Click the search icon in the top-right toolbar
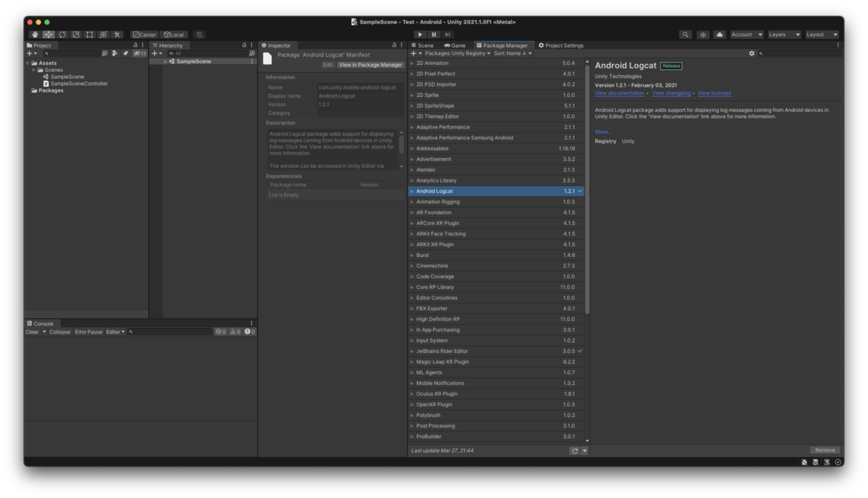This screenshot has height=498, width=868. [685, 34]
